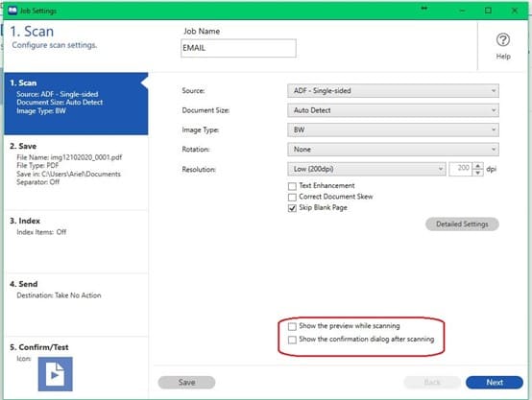Image resolution: width=532 pixels, height=400 pixels.
Task: Increase resolution dpi with the up arrow
Action: point(477,166)
